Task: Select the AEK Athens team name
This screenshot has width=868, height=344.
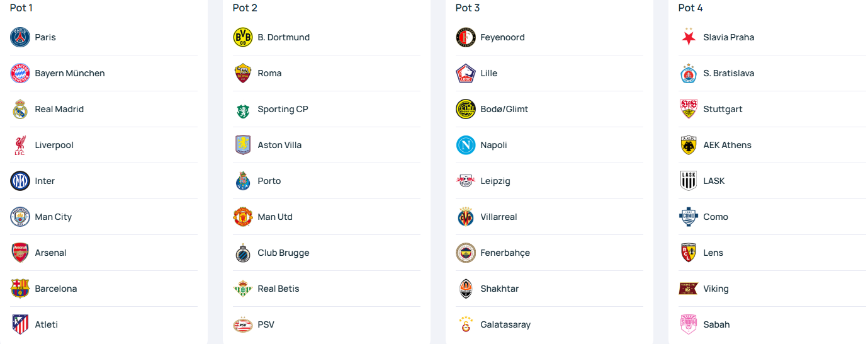Action: click(727, 145)
